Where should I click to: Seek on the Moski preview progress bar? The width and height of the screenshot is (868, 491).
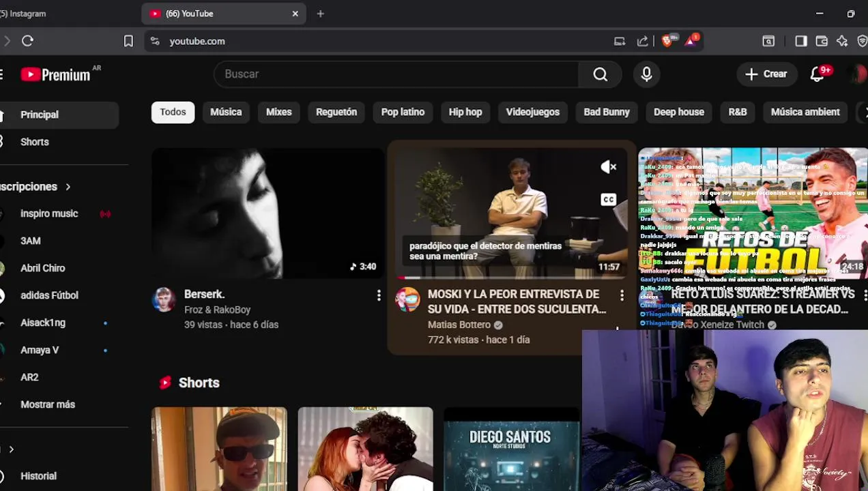511,278
